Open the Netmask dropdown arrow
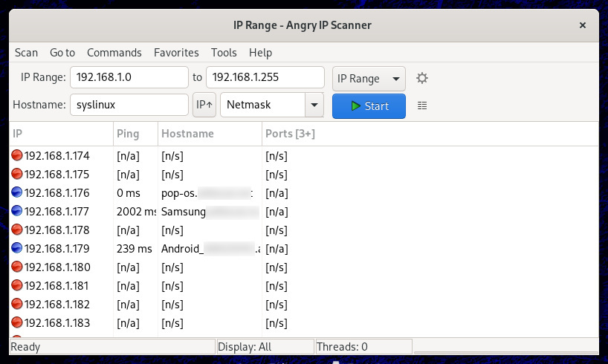 315,105
